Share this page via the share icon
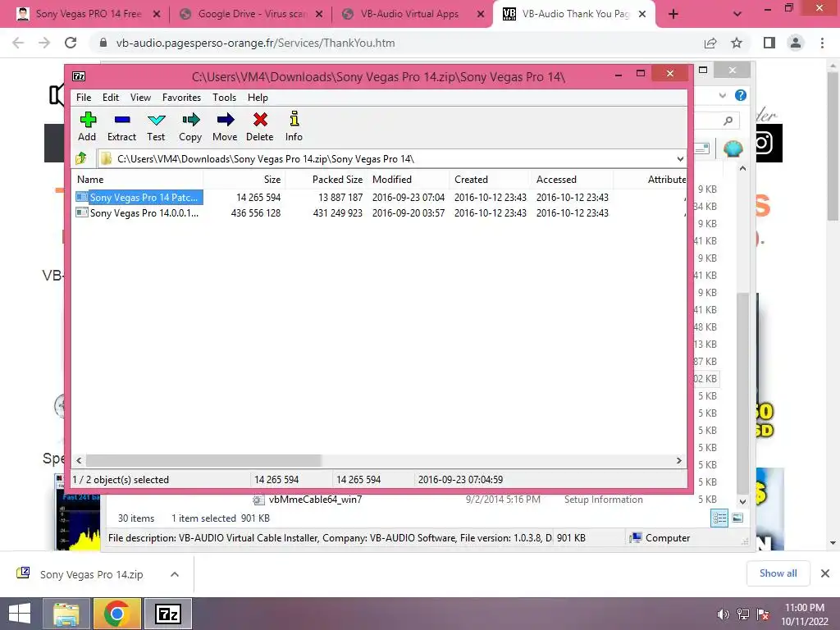The height and width of the screenshot is (630, 840). click(710, 43)
